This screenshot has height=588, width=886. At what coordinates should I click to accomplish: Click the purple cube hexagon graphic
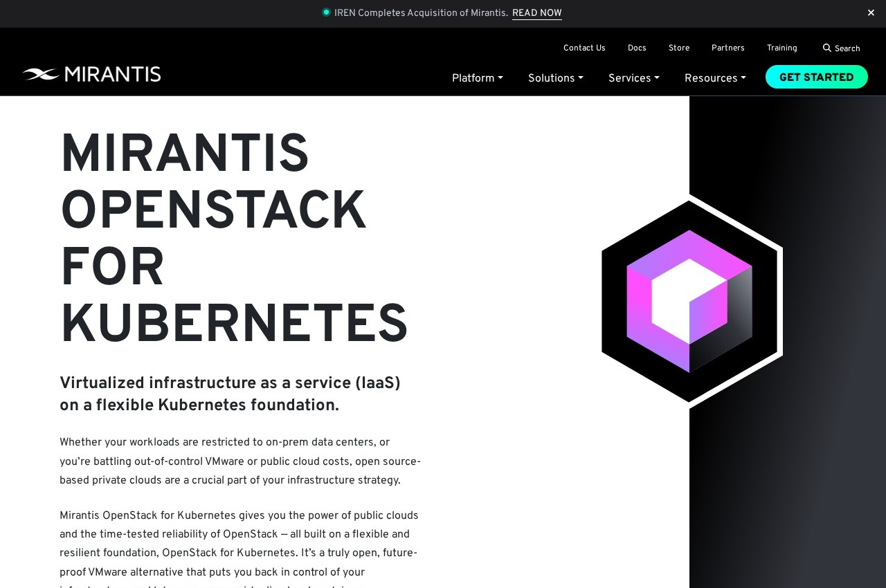[x=692, y=301]
